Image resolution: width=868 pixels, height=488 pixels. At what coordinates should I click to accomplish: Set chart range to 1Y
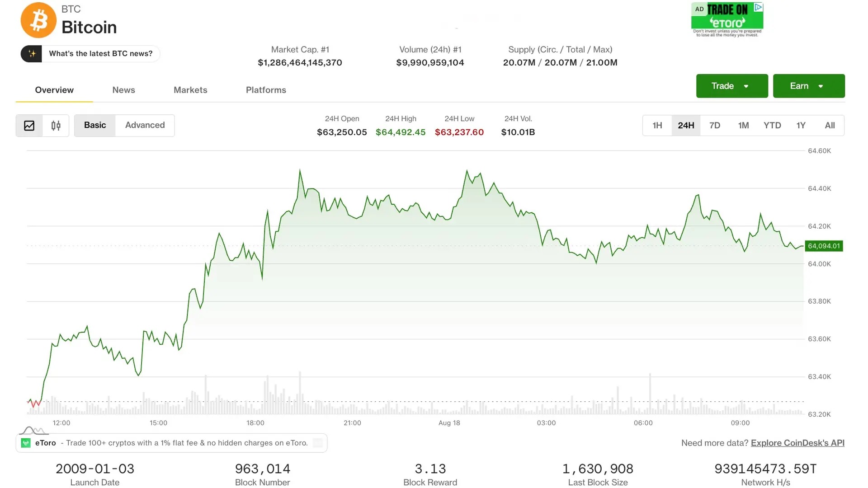801,125
